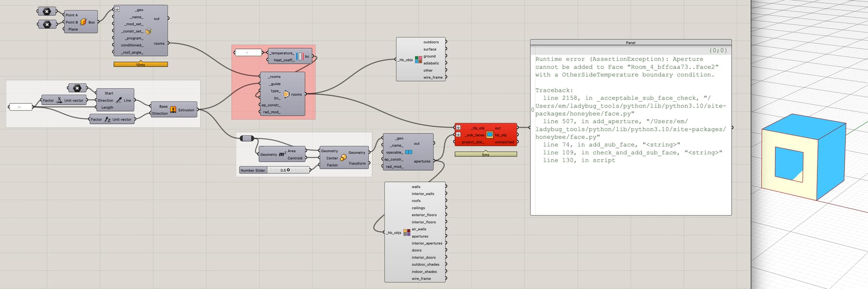This screenshot has height=289, width=868.
Task: Click the 5ms profiler bar under the red component
Action: pos(486,154)
